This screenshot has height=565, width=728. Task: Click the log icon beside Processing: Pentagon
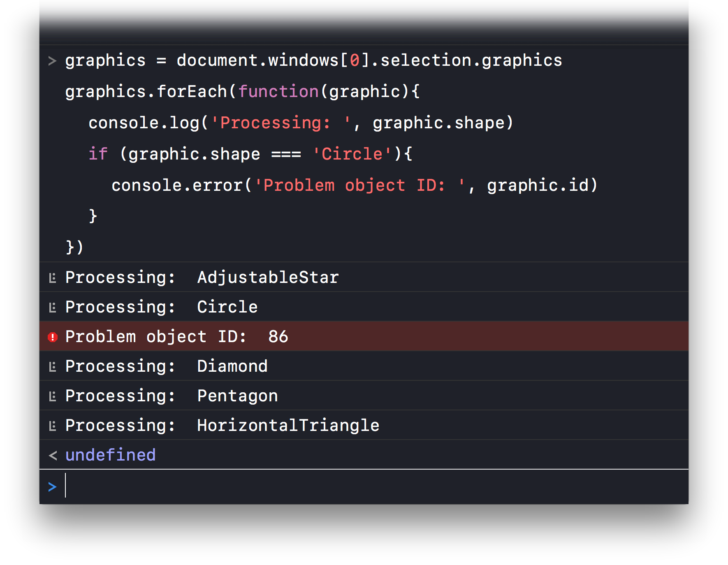[52, 396]
